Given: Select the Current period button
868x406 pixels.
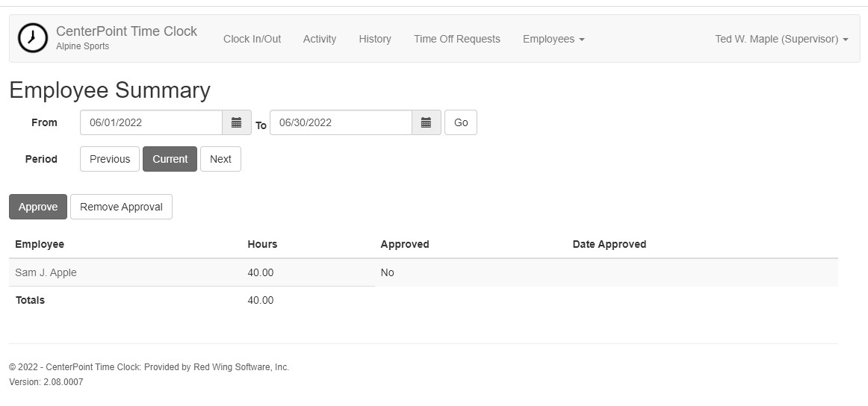Looking at the screenshot, I should click(x=170, y=159).
